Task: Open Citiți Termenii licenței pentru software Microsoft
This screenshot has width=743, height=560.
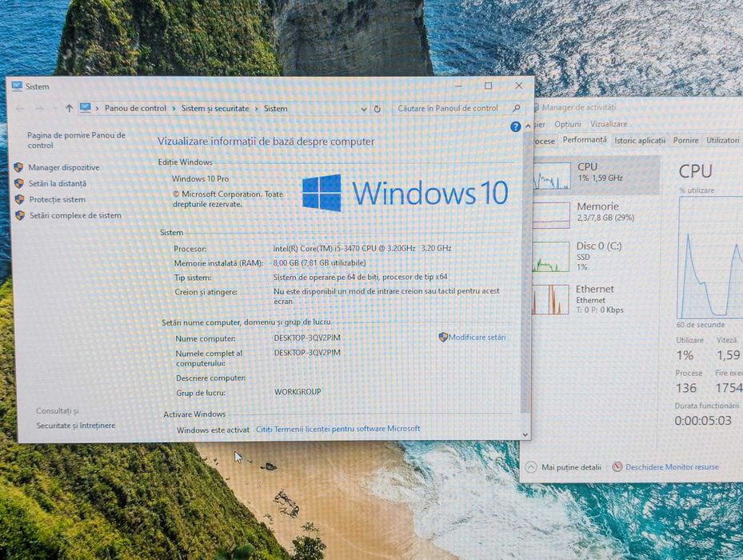Action: click(338, 429)
